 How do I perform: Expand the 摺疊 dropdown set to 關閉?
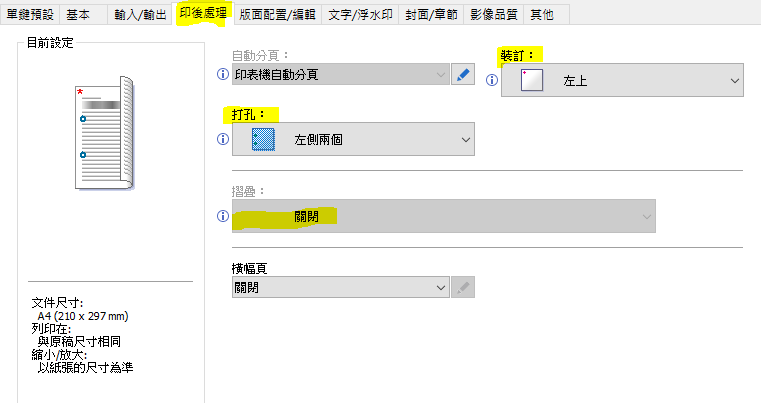pos(444,216)
